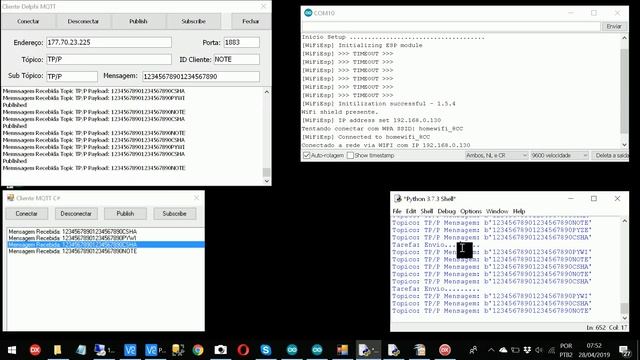Show hidden system tray icons
The image size is (640, 360).
coord(491,350)
